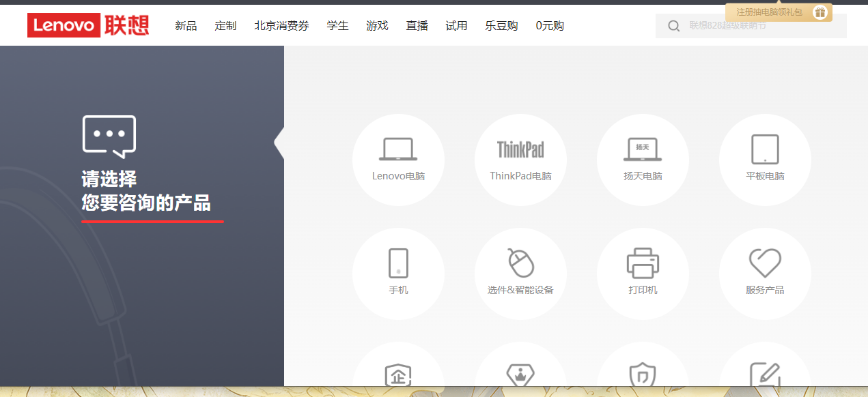Viewport: 868px width, 397px height.
Task: Go to Lenovo 联想 logo homepage
Action: [88, 25]
